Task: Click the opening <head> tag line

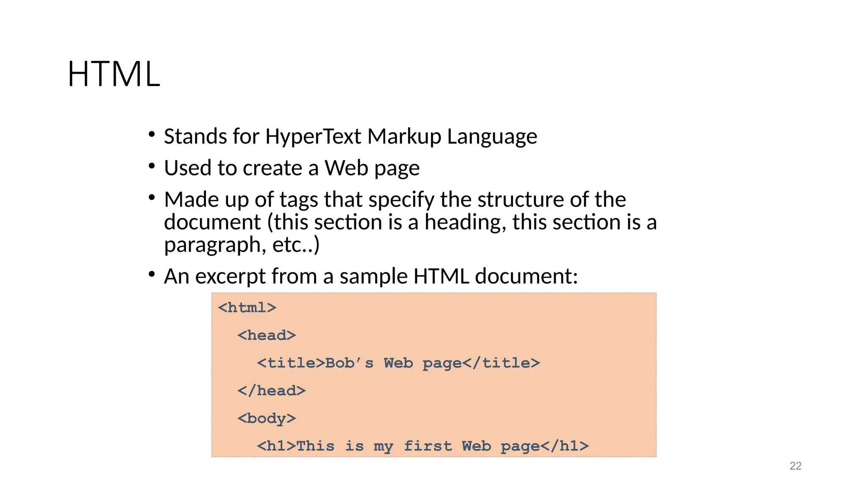Action: pos(267,335)
